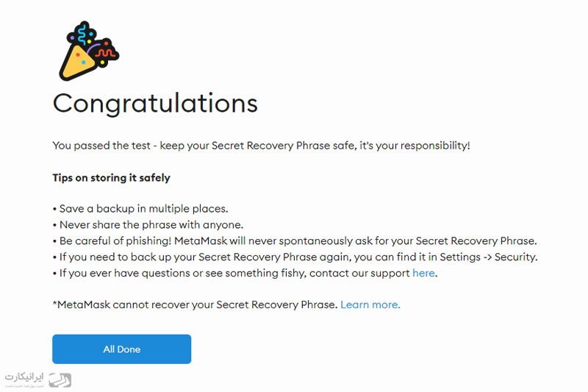
Task: Click the 'Tips on storing it safely' heading
Action: [x=112, y=178]
